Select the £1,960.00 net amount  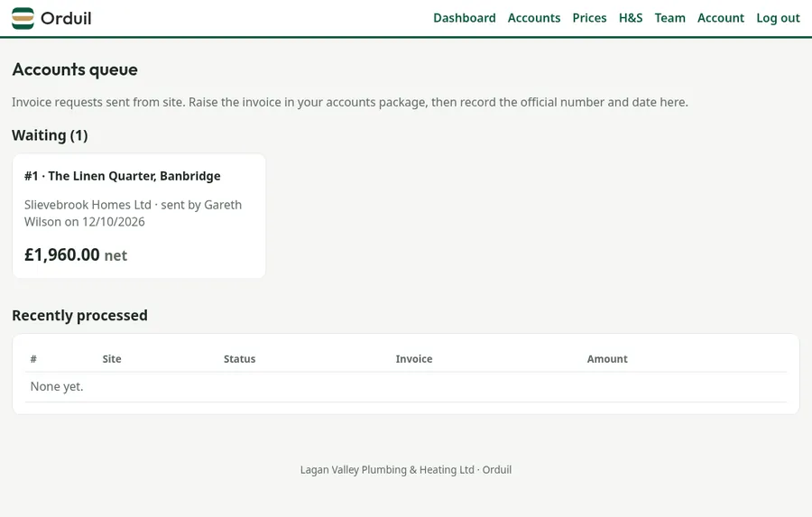[76, 254]
